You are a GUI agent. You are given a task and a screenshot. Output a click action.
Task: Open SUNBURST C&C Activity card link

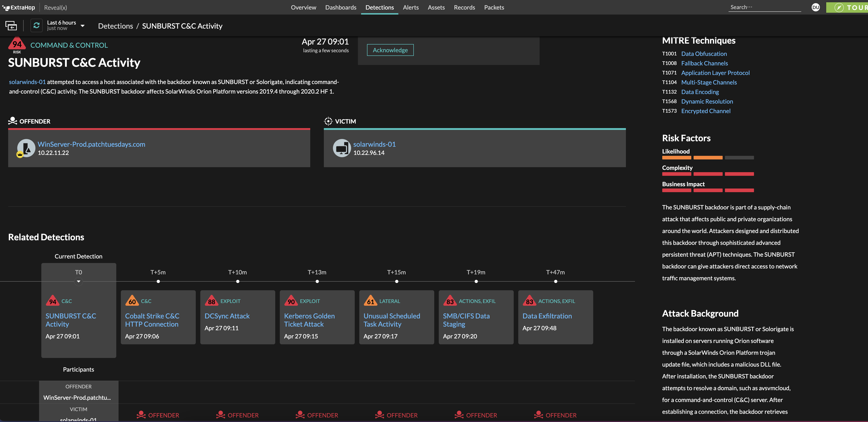tap(71, 320)
